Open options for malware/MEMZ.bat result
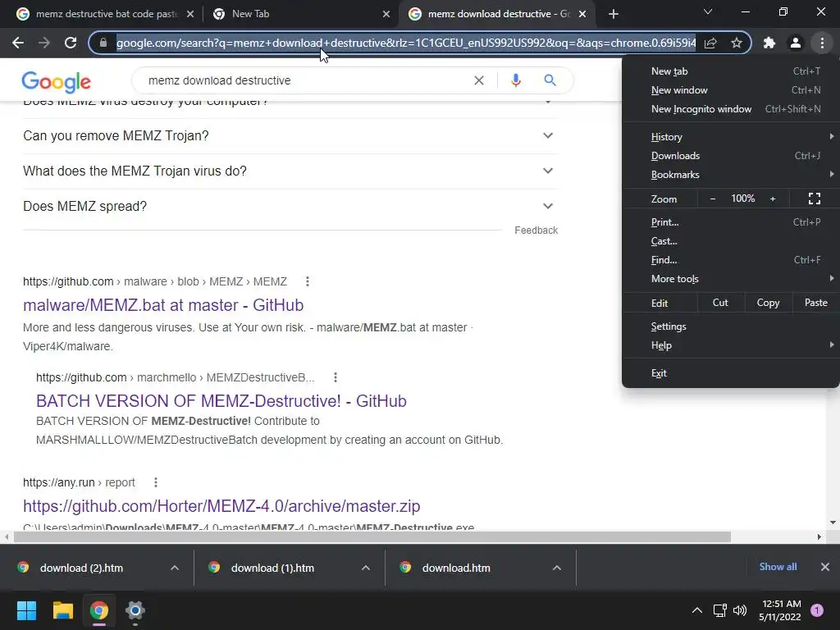840x630 pixels. pos(307,281)
